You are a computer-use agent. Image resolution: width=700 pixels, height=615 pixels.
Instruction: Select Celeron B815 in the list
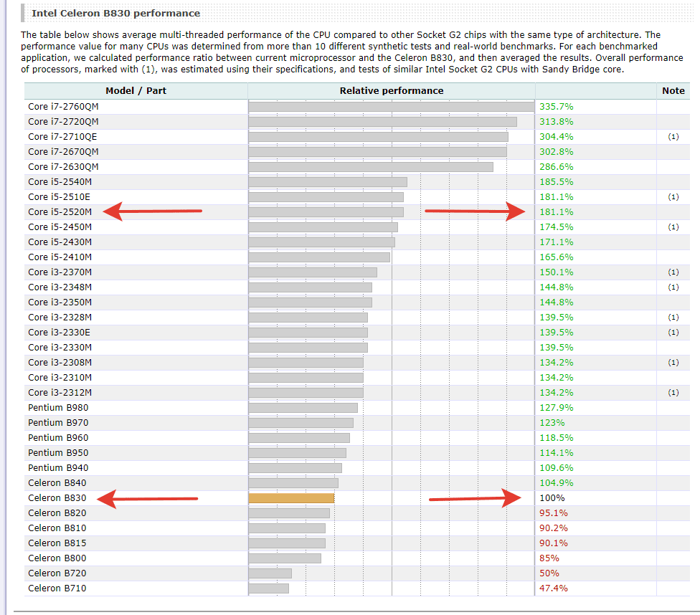[57, 543]
